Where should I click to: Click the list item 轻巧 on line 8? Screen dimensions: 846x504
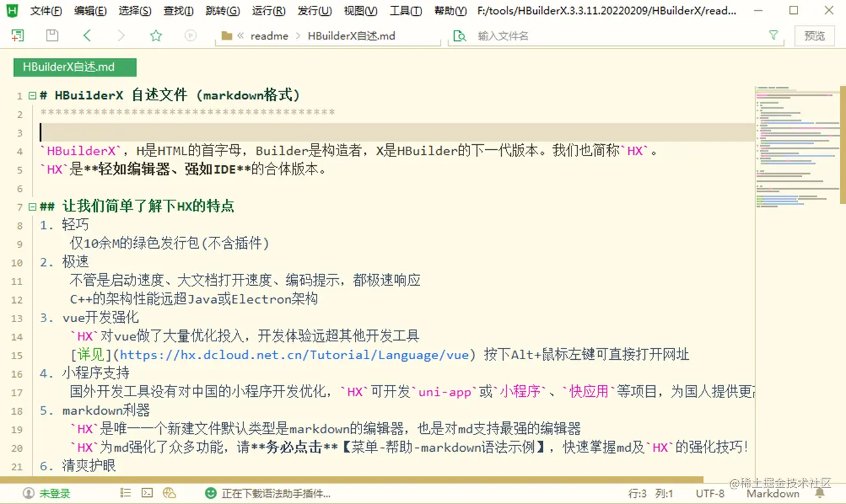pyautogui.click(x=75, y=225)
